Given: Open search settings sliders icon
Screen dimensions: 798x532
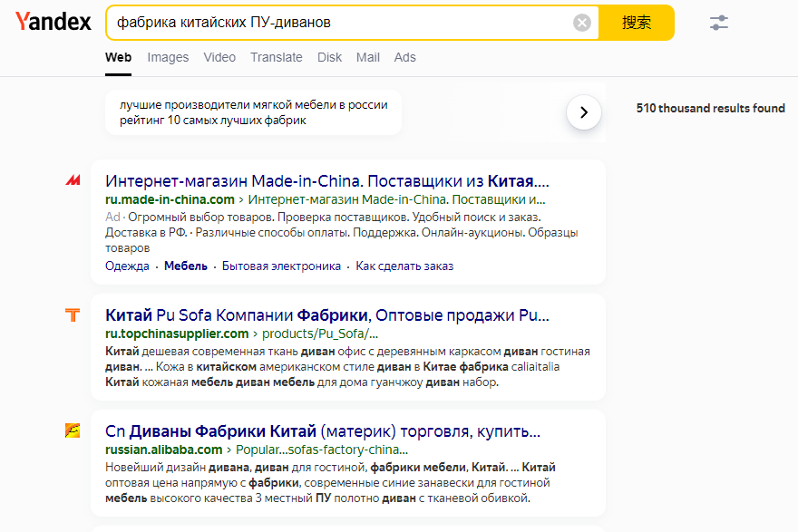Looking at the screenshot, I should (718, 23).
